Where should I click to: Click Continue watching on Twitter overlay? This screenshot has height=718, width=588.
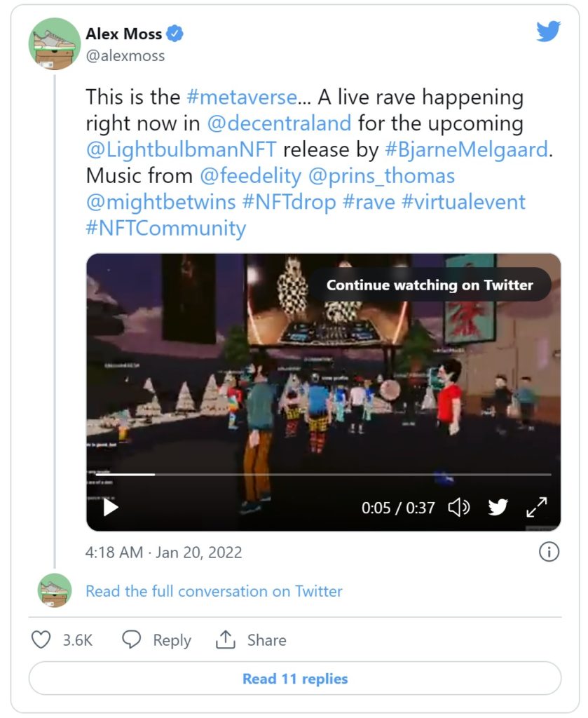430,285
